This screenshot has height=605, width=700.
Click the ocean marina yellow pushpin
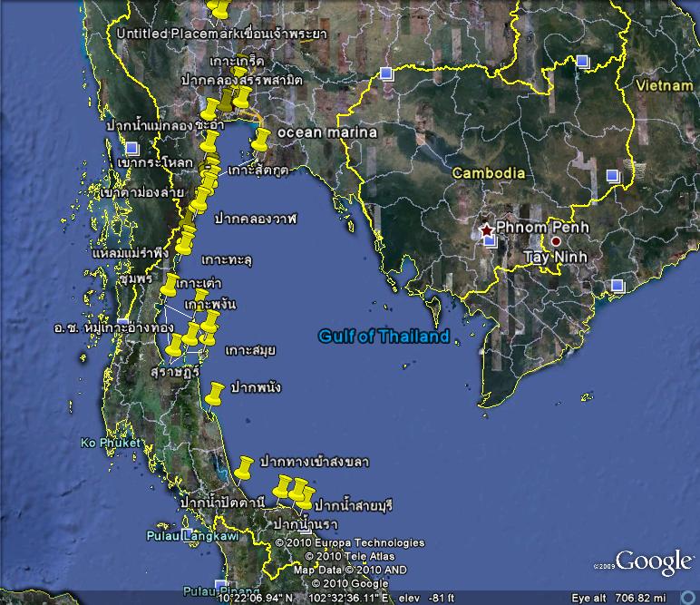262,141
